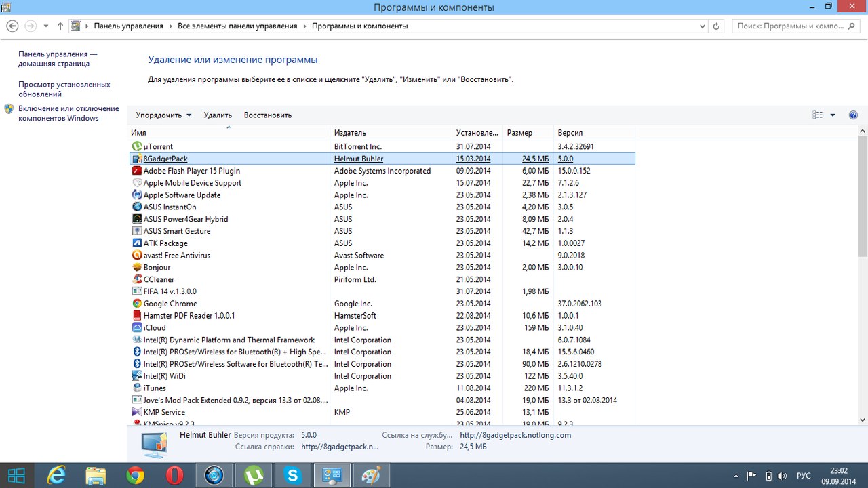This screenshot has height=488, width=868.
Task: Open Internet Explorer from taskbar
Action: click(x=56, y=475)
